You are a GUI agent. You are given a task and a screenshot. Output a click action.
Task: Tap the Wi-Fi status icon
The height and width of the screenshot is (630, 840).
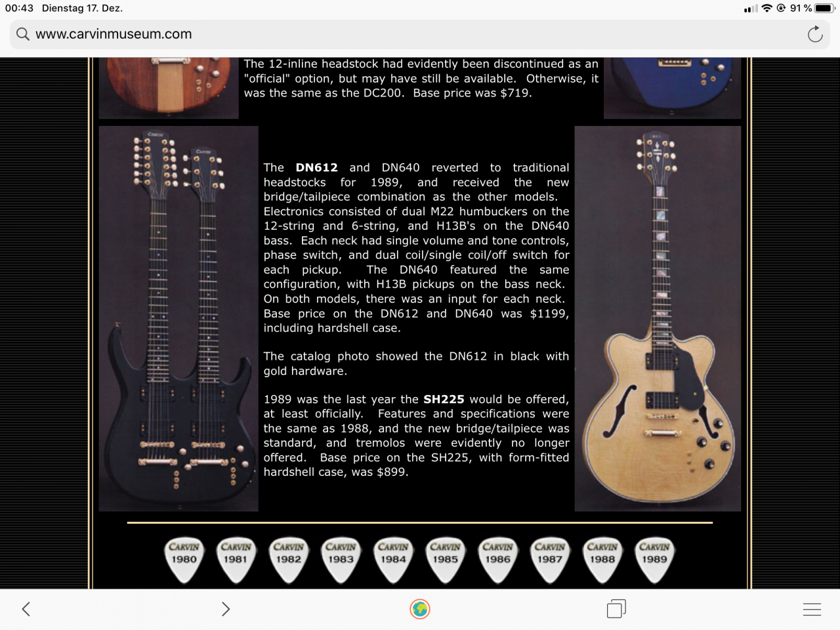point(766,9)
